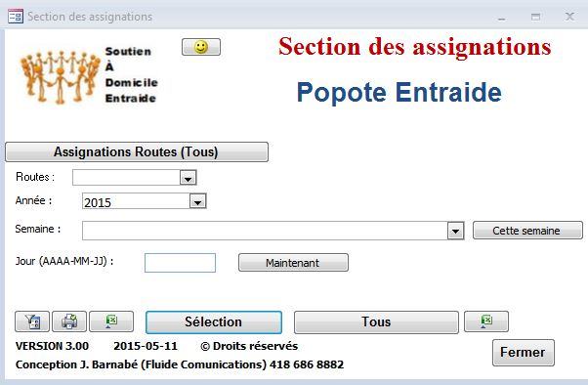588x385 pixels.
Task: Click the Semaine : label
Action: [38, 229]
